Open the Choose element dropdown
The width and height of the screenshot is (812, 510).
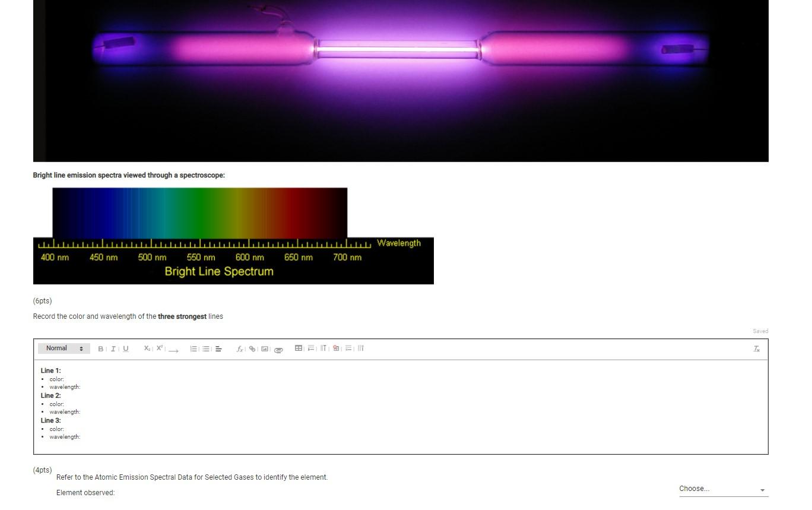pyautogui.click(x=722, y=489)
